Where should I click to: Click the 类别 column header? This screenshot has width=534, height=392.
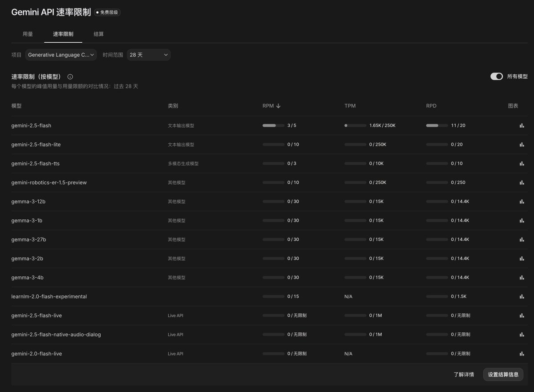point(173,106)
